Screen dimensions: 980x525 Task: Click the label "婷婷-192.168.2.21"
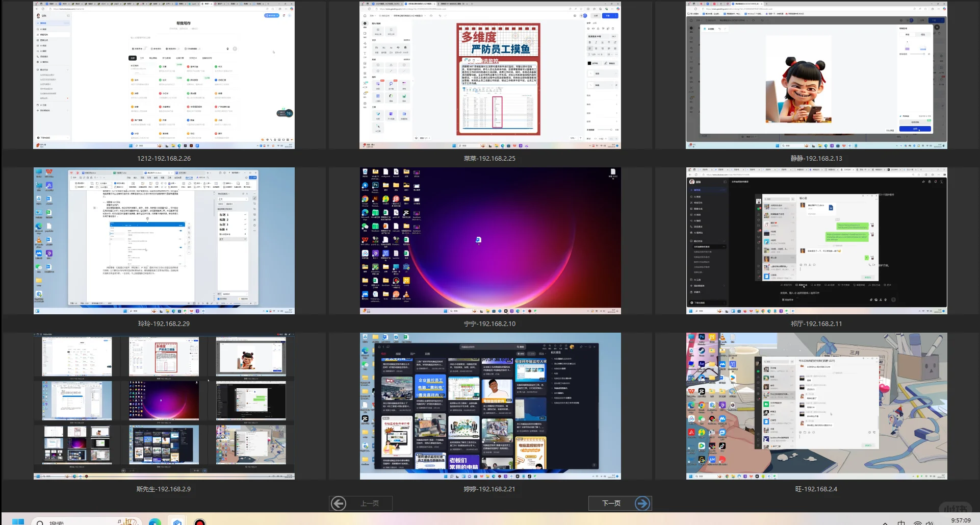(489, 489)
